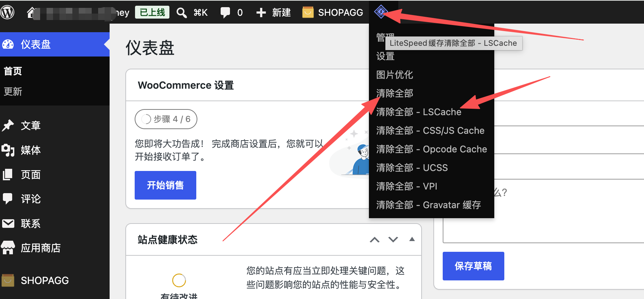The height and width of the screenshot is (299, 644).
Task: Click the 已上线 live status badge
Action: pyautogui.click(x=152, y=13)
